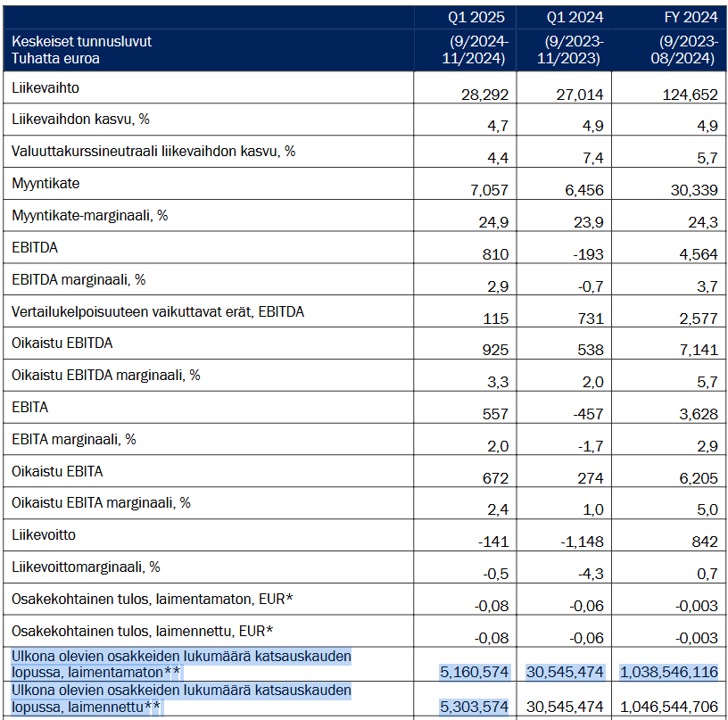Viewport: 728px width, 720px height.
Task: Click Myyntikate-marginaali value 24,9
Action: (493, 222)
